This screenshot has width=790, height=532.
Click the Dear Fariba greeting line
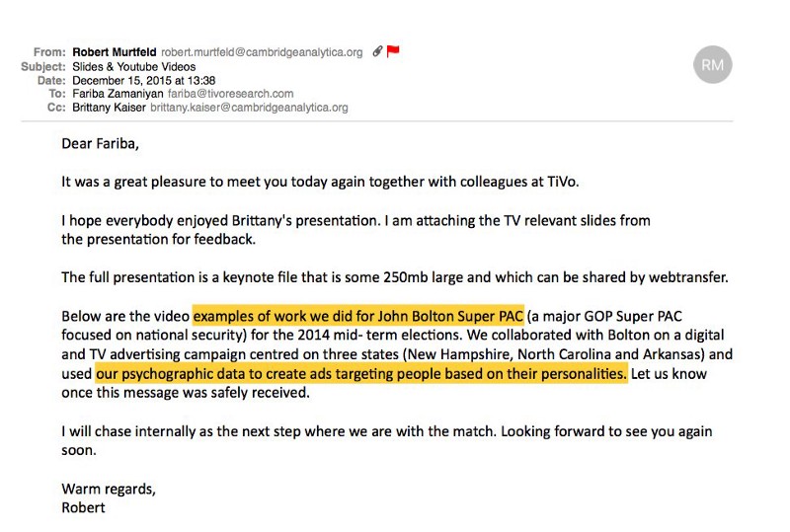[100, 144]
